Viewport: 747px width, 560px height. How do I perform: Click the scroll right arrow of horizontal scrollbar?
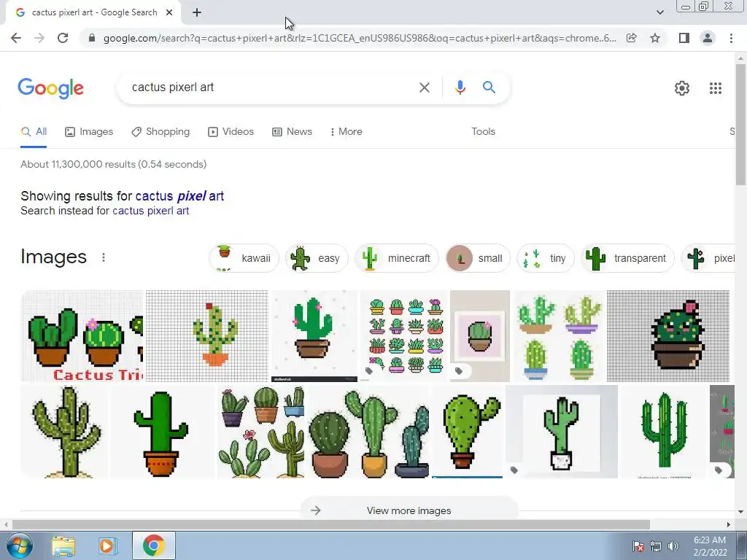[729, 525]
